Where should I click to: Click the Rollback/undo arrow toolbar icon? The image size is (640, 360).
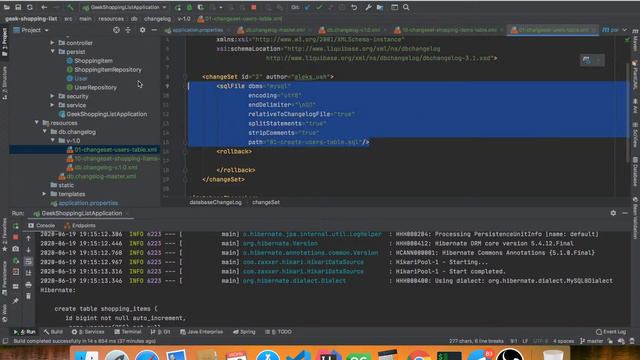click(x=354, y=7)
